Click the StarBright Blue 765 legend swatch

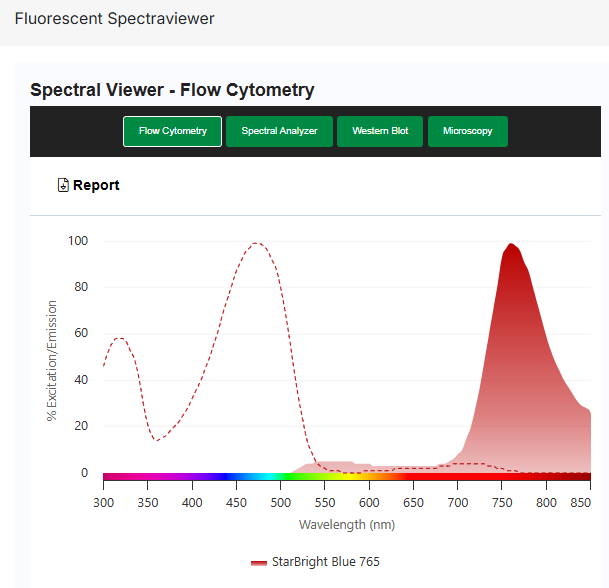pos(258,563)
